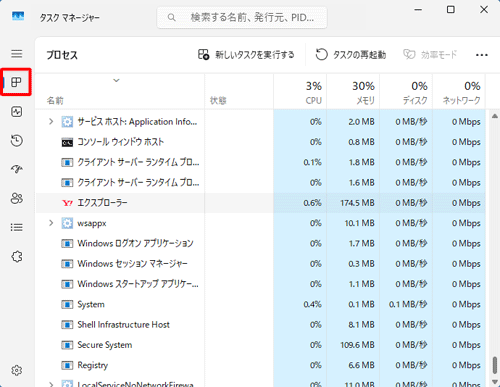Sort by the ネットワーク column header
500x387 pixels.
point(459,92)
